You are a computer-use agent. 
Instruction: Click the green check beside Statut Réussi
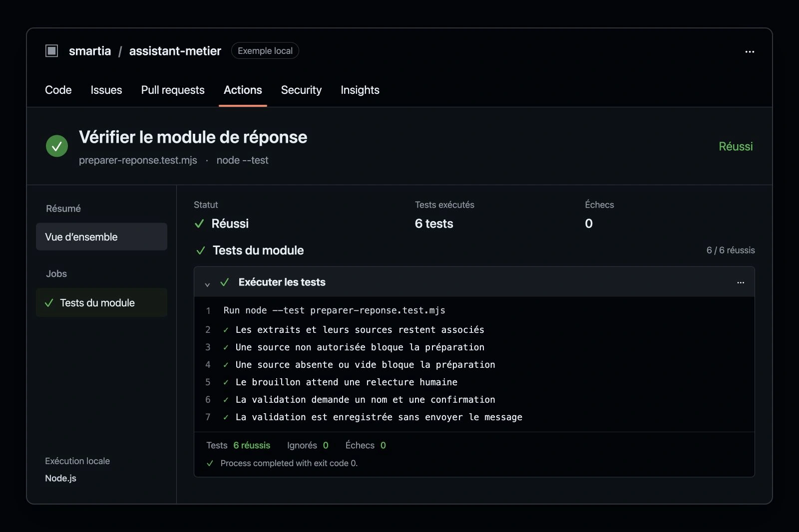199,224
